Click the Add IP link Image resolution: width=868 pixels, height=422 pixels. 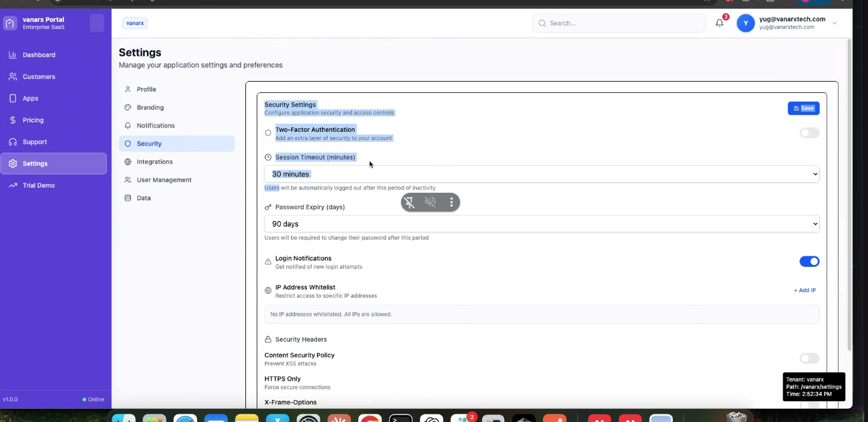point(805,291)
